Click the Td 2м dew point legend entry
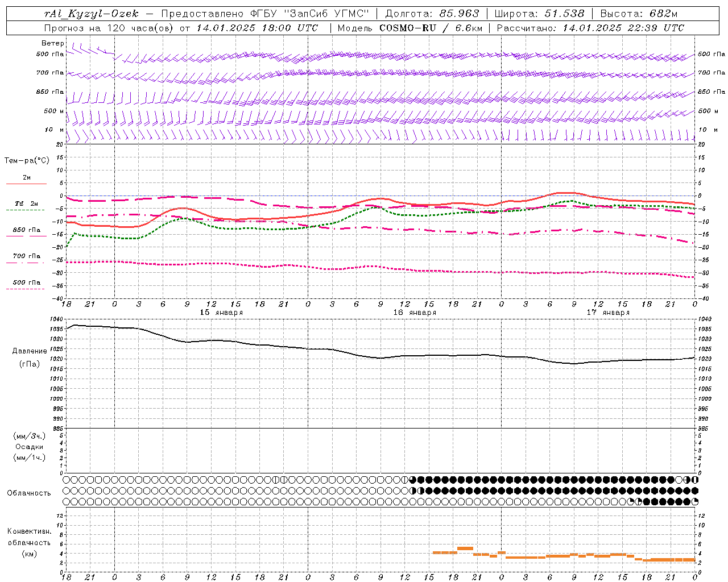Viewport: 728px width, 582px height. [27, 203]
